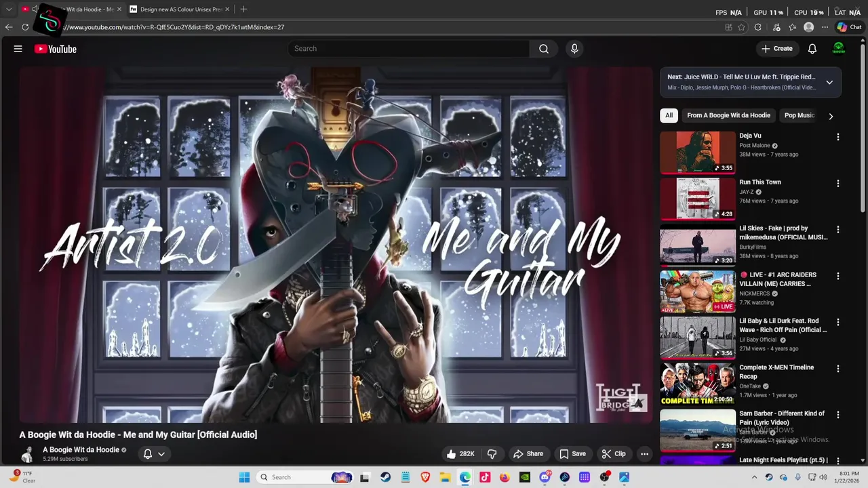Open Deja Vu Post Malone thumbnail

coord(698,152)
